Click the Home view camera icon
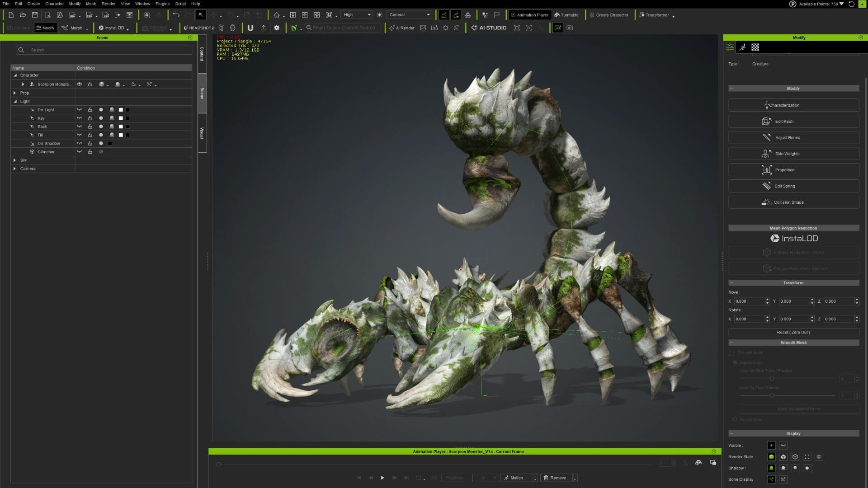 (x=277, y=15)
